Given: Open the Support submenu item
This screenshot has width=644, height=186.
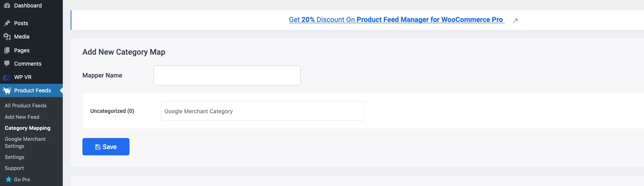Looking at the screenshot, I should click(14, 168).
